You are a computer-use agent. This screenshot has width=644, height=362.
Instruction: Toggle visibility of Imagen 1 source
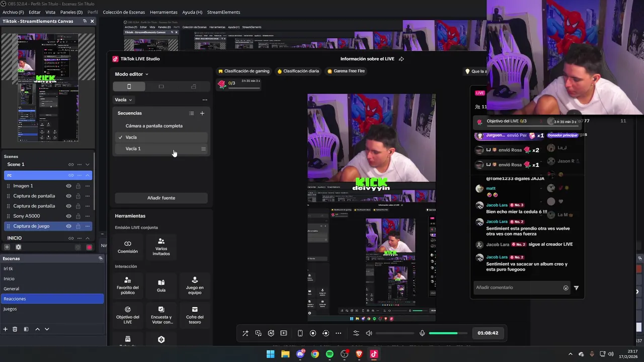click(x=69, y=186)
